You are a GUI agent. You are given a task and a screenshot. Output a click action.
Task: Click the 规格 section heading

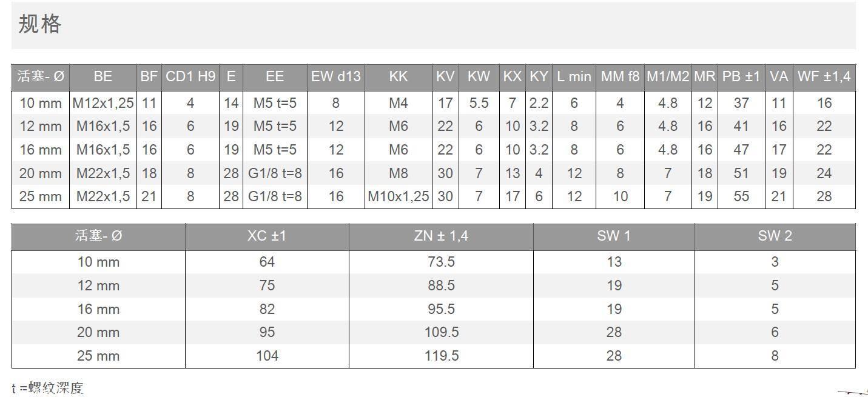[40, 24]
